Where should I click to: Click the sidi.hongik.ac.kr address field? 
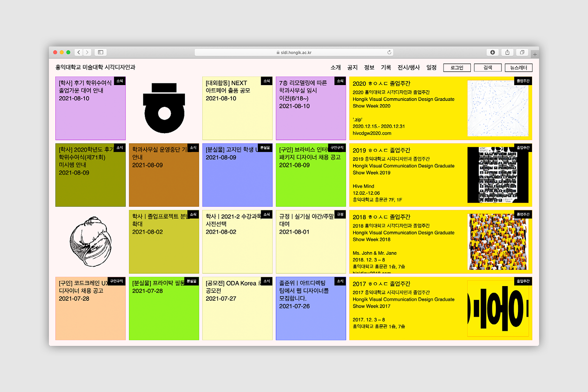tap(294, 53)
